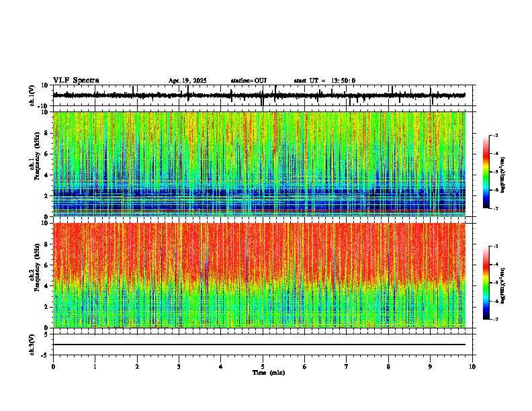Click the time axis tick label "1"
Screen dimensions: 532x411
click(95, 367)
